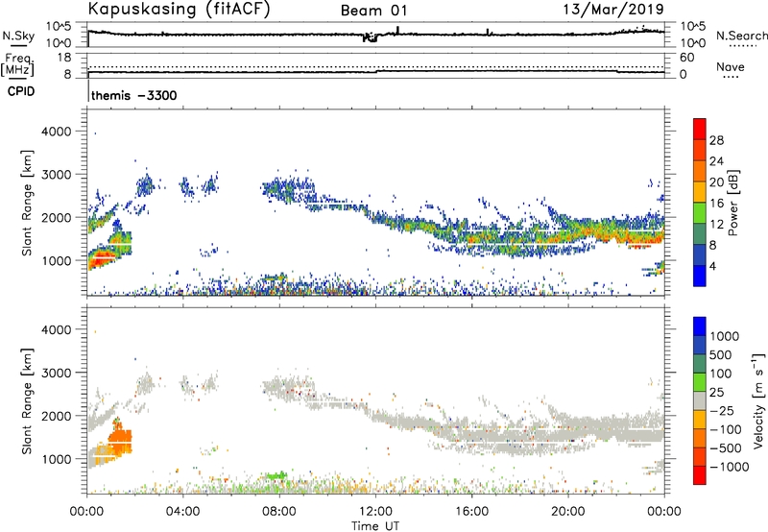The height and width of the screenshot is (532, 768).
Task: Click the '24' label on Power color bar
Action: click(x=716, y=161)
